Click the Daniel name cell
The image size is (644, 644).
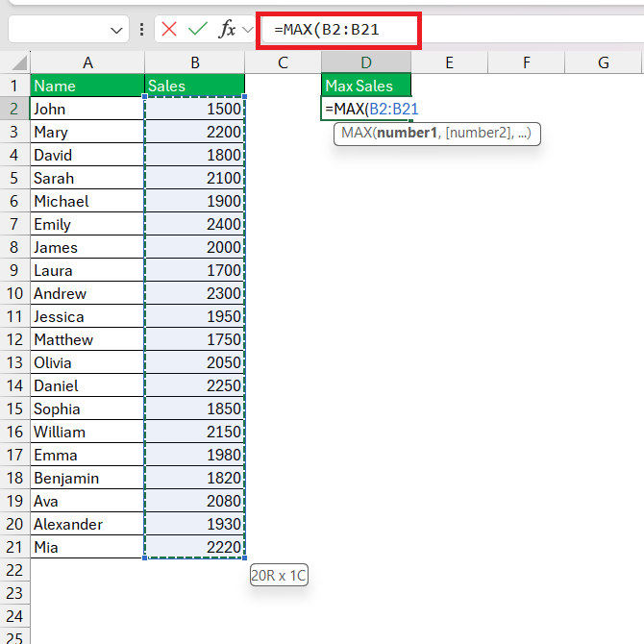pyautogui.click(x=87, y=385)
